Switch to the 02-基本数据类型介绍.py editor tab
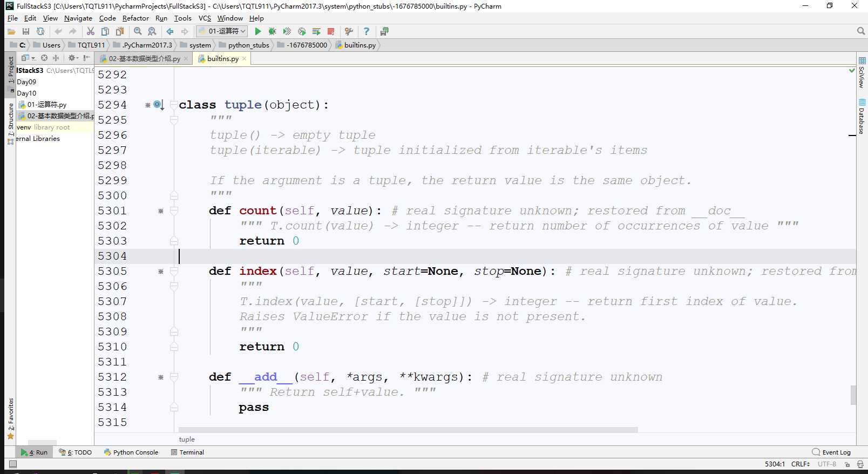This screenshot has width=868, height=474. 144,58
